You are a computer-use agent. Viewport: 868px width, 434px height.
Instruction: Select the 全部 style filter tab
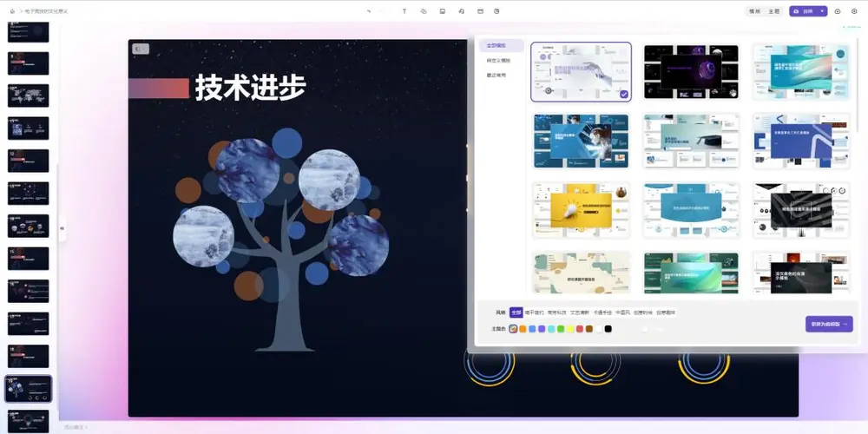[x=516, y=312]
